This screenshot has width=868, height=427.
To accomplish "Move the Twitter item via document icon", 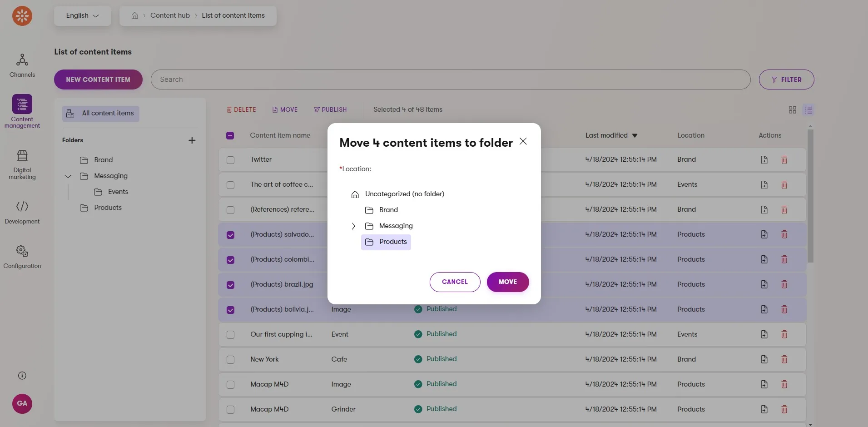I will click(764, 159).
